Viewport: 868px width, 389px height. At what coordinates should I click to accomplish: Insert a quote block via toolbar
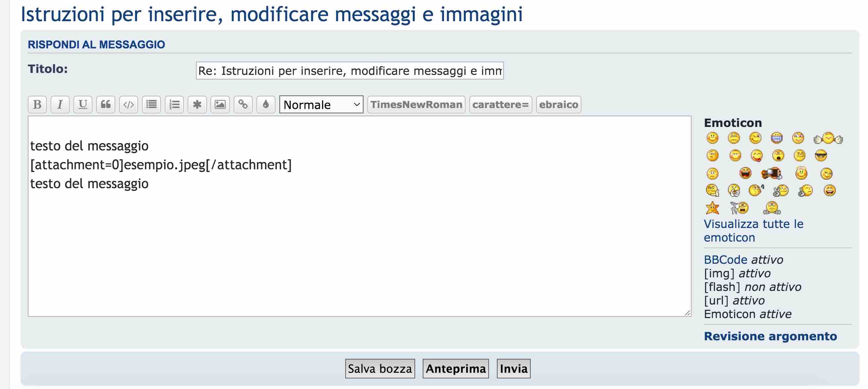tap(106, 105)
